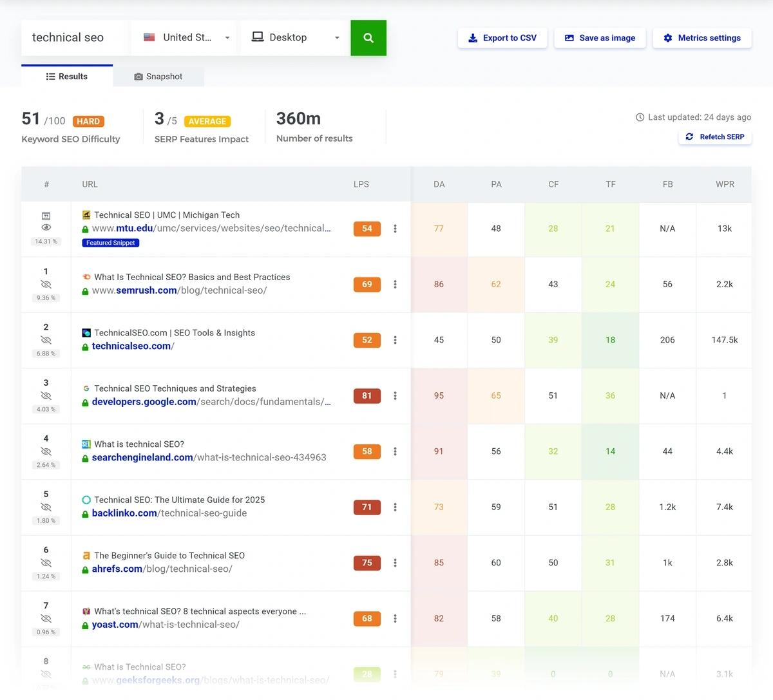Open the United States location dropdown
Image resolution: width=773 pixels, height=700 pixels.
click(184, 38)
